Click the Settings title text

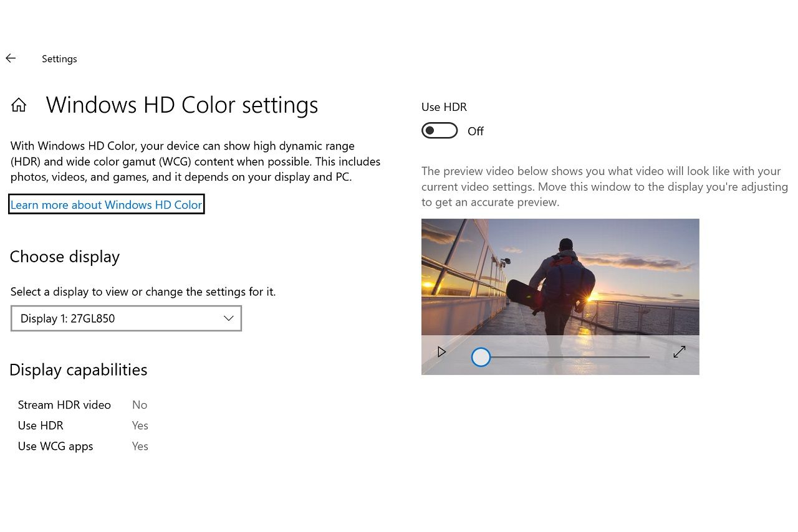(59, 59)
